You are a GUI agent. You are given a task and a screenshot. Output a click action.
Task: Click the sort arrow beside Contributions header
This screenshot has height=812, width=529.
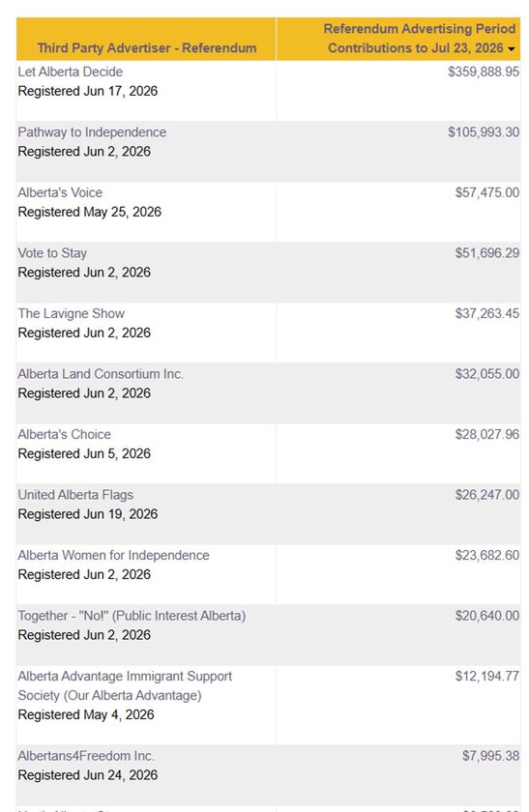click(x=512, y=49)
